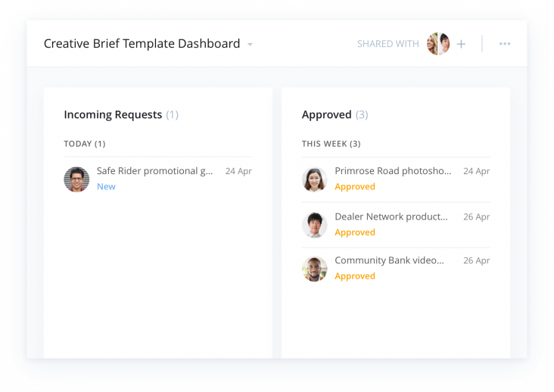Click the Incoming Requests widget heading
Image resolution: width=554 pixels, height=392 pixels.
[113, 114]
